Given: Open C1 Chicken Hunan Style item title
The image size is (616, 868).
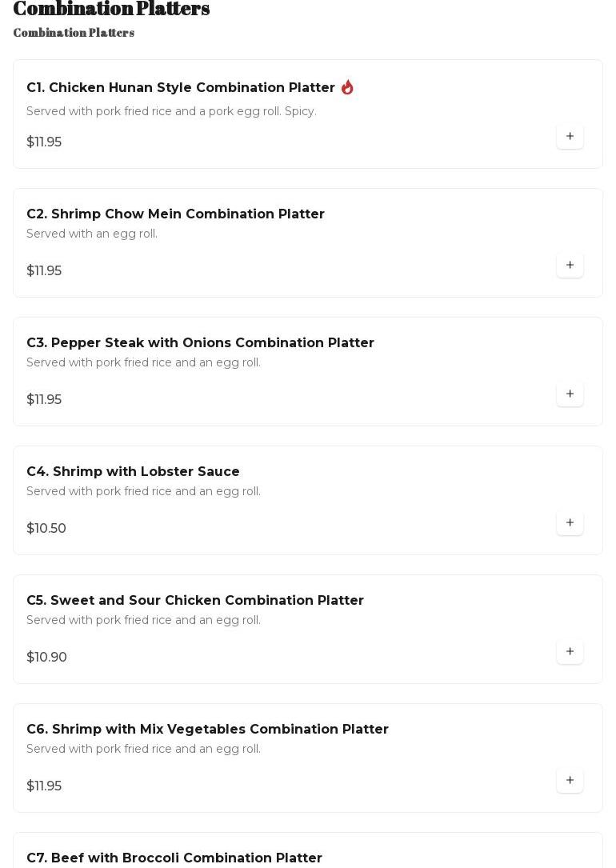Looking at the screenshot, I should pos(180,87).
